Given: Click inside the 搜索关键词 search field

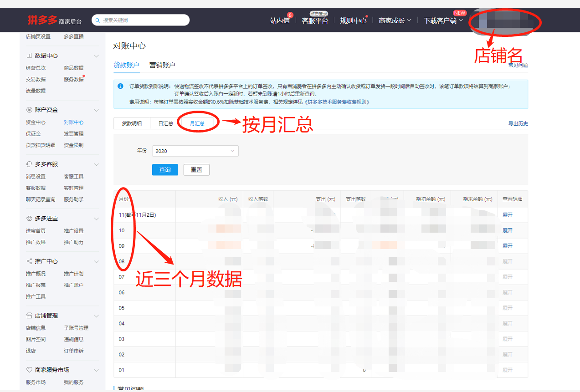Looking at the screenshot, I should (x=141, y=20).
